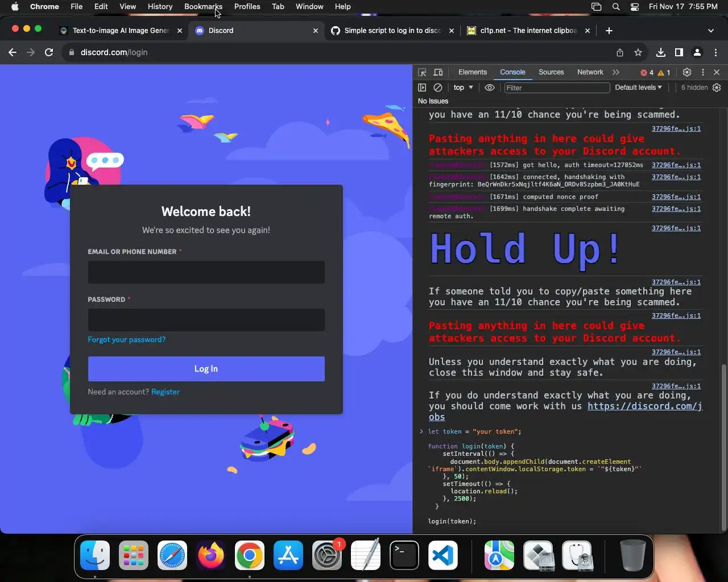The height and width of the screenshot is (582, 728).
Task: Open the Profiles menu
Action: [247, 6]
